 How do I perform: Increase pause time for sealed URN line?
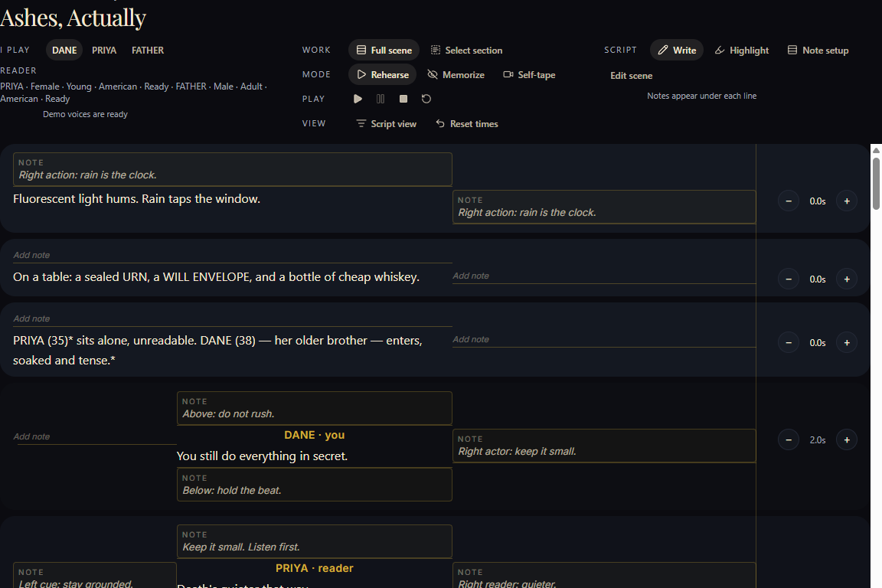[847, 279]
